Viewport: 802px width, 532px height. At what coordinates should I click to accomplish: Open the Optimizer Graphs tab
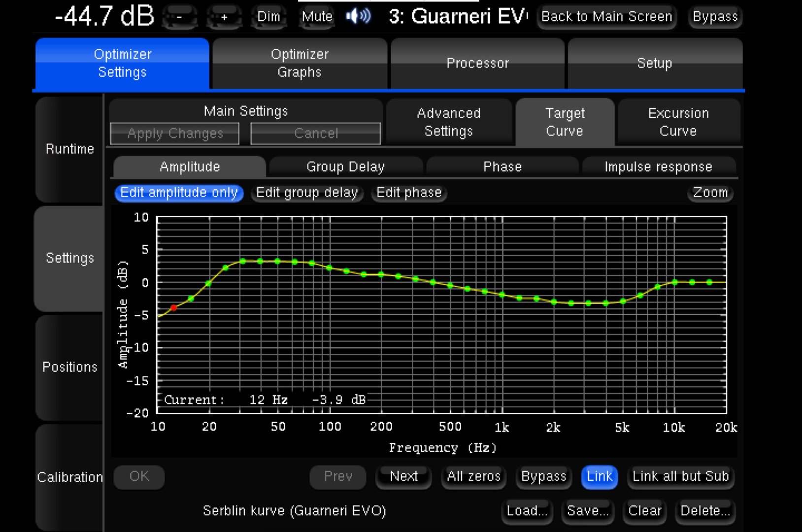pyautogui.click(x=300, y=64)
